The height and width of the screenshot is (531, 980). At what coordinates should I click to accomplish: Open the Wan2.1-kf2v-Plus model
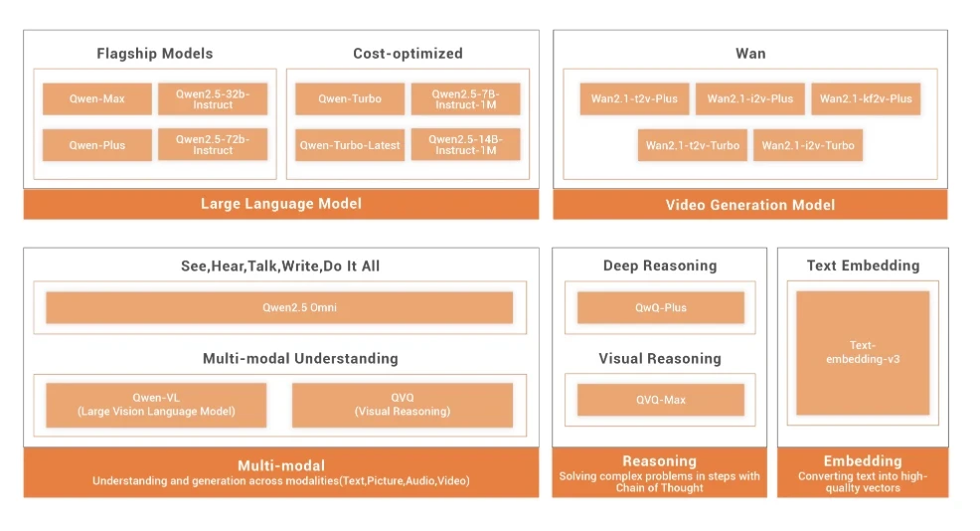(x=866, y=98)
